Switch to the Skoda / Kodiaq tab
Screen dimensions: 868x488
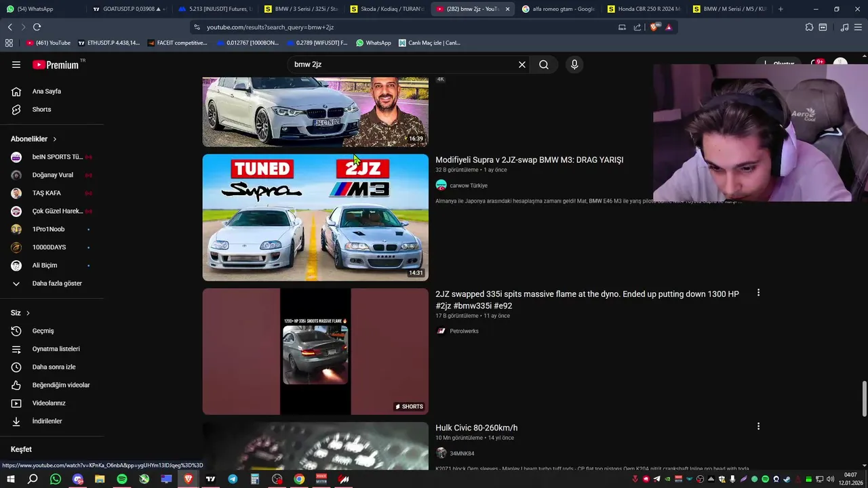pyautogui.click(x=387, y=9)
